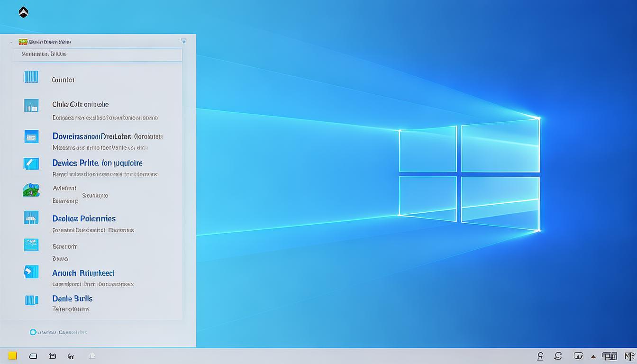
Task: Click the icon left of Anoich Rtiupkeect
Action: point(31,272)
